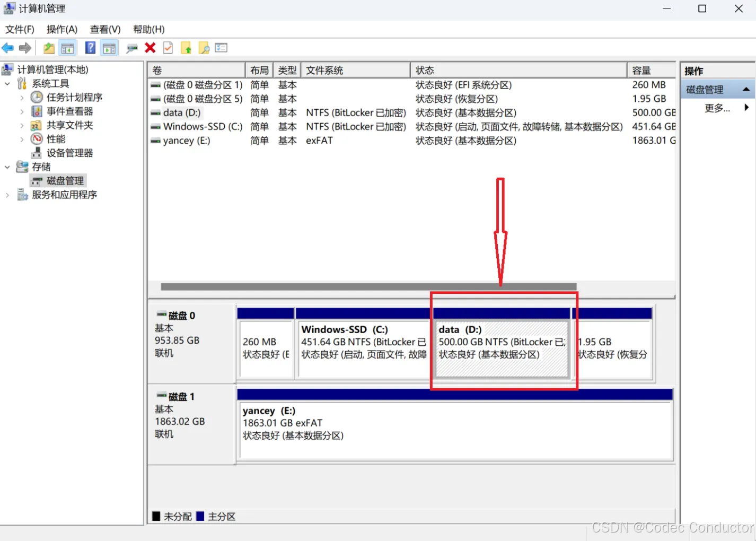The image size is (756, 541).
Task: Click the 451.64 GB capacity cell
Action: point(654,126)
